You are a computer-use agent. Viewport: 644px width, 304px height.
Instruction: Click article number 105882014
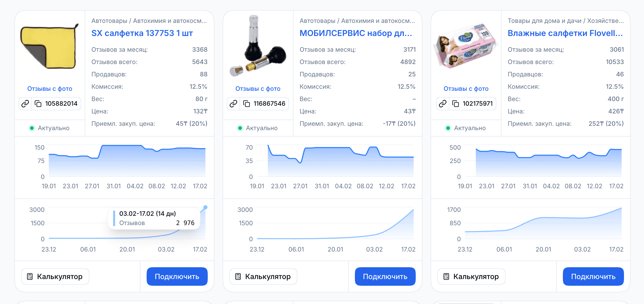point(61,104)
